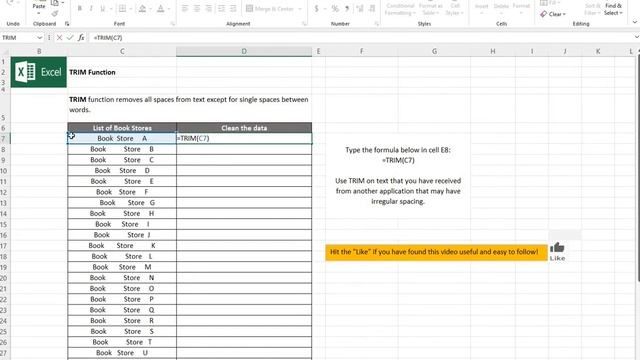Click the thumbs-up Like icon
The height and width of the screenshot is (360, 640).
click(557, 248)
